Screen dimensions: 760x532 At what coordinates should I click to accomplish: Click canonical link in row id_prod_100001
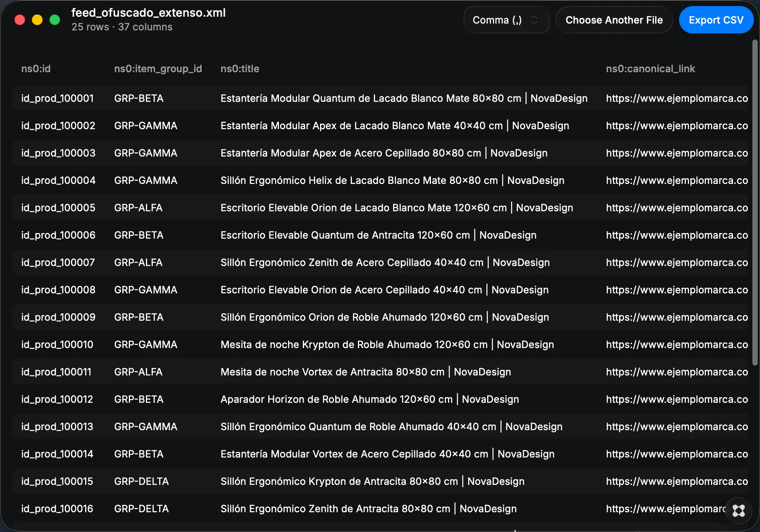point(677,98)
